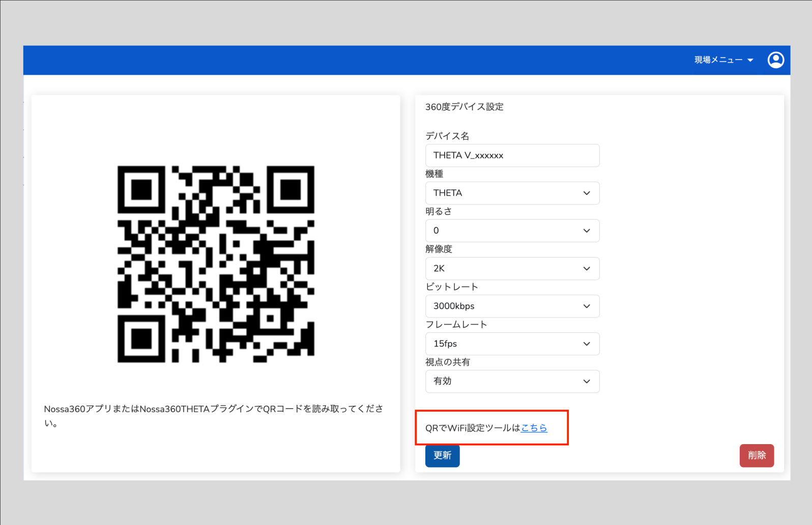Click the QR code image
This screenshot has width=812, height=525.
[216, 264]
